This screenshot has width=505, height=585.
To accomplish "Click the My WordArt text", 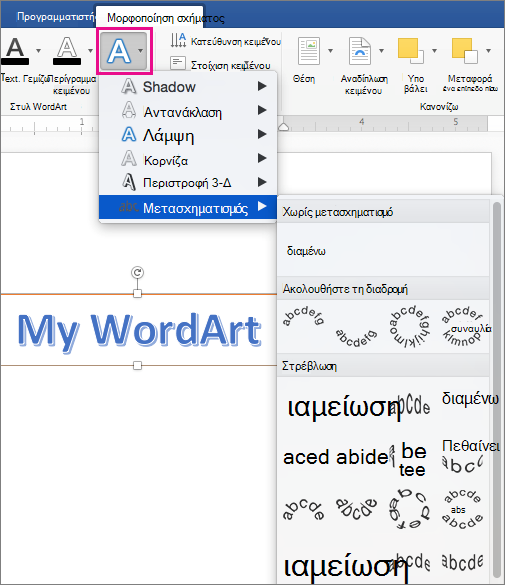I will tap(139, 332).
